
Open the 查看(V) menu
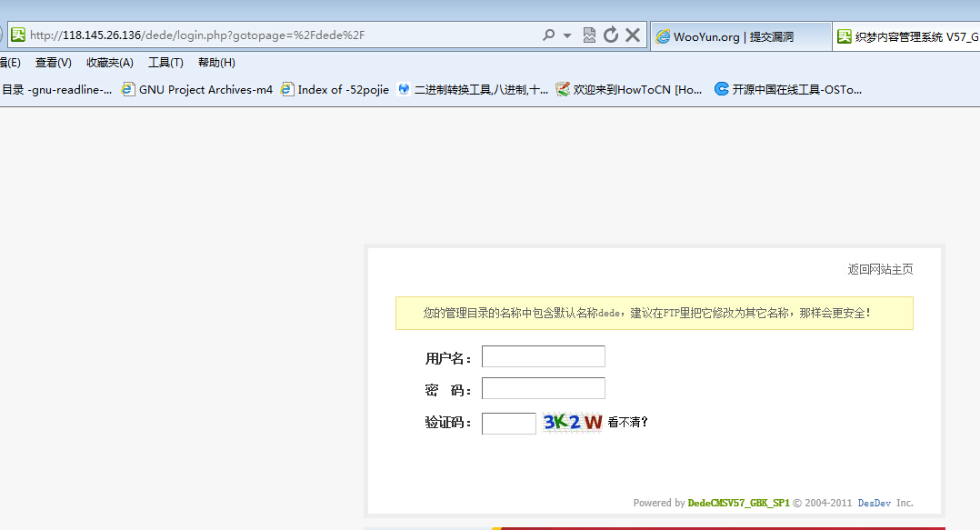pyautogui.click(x=53, y=63)
